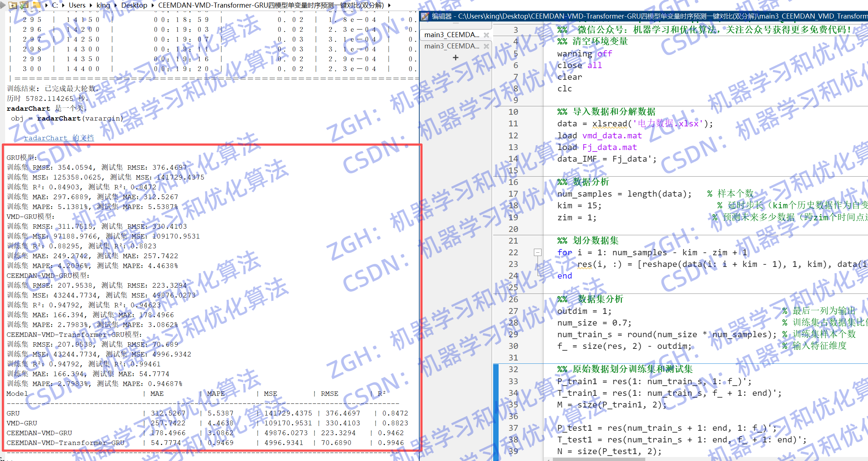Expand path dropdown arrow after C:

pyautogui.click(x=63, y=5)
